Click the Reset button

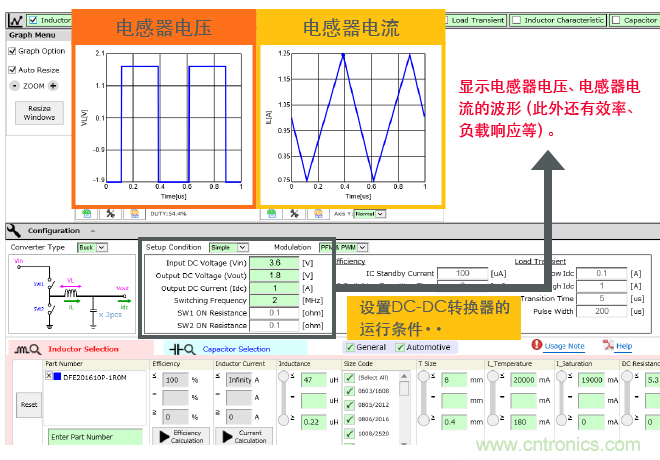pyautogui.click(x=29, y=404)
